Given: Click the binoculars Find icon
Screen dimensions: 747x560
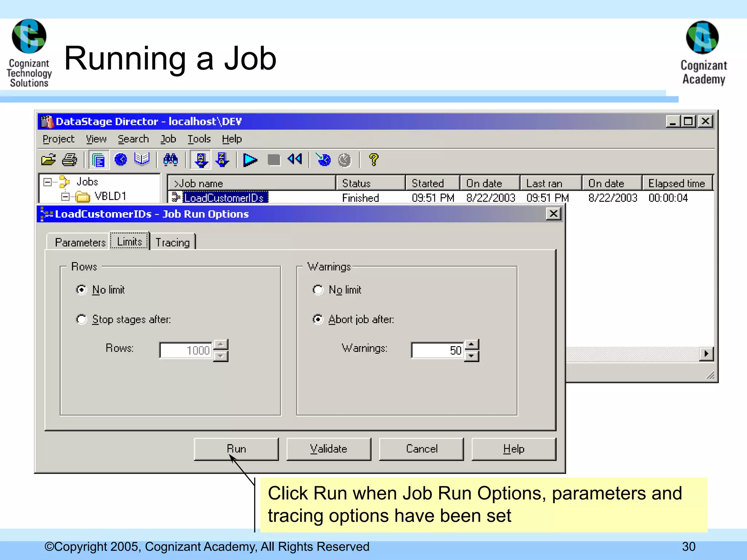Looking at the screenshot, I should pyautogui.click(x=170, y=160).
